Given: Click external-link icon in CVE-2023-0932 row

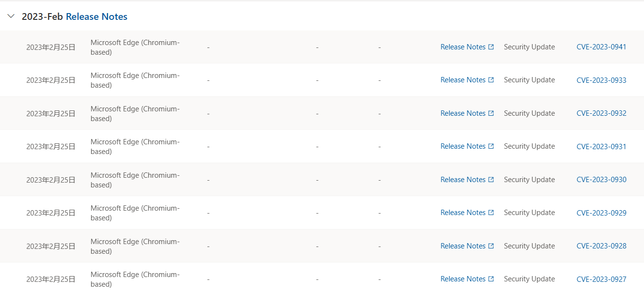Looking at the screenshot, I should coord(491,113).
